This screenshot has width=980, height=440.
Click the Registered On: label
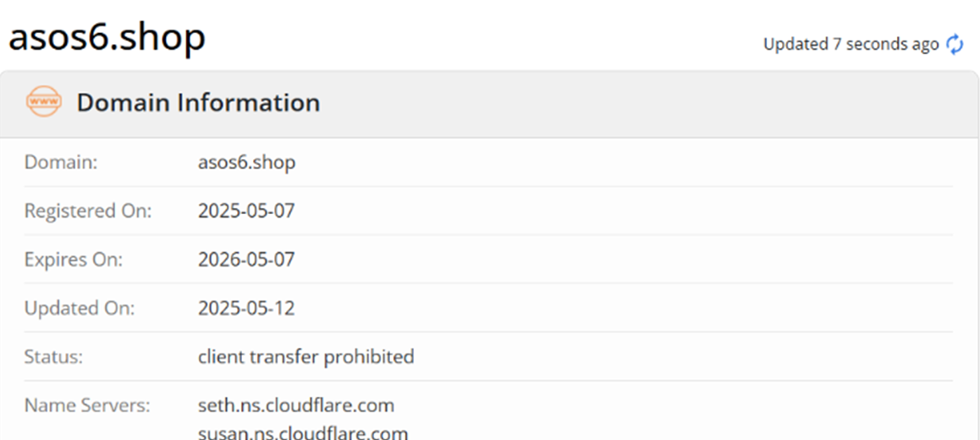(88, 211)
